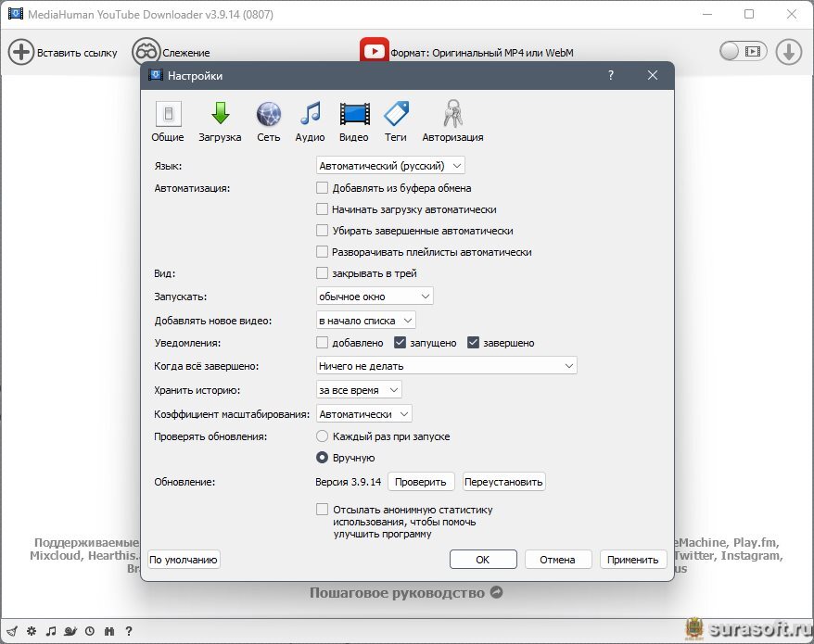Open Коэффициент масштабирования dropdown
This screenshot has height=644, width=814.
coord(364,414)
